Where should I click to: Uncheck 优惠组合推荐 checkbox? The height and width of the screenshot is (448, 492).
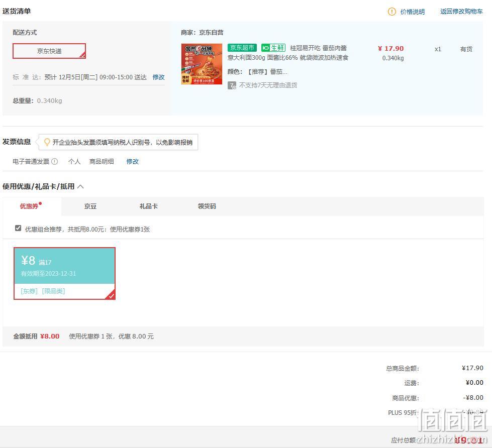[x=18, y=228]
